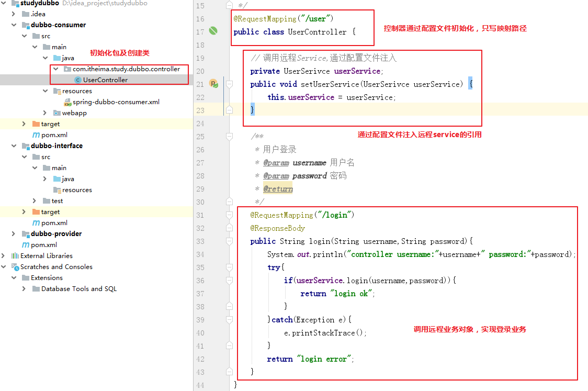The height and width of the screenshot is (391, 588).
Task: Expand Database Tools and SQL node
Action: pyautogui.click(x=24, y=289)
